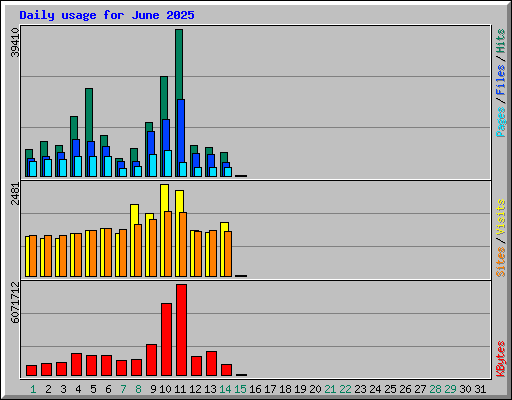Viewport: 512px width, 400px height.
Task: Click day label 12 on the x-axis
Action: tap(195, 389)
